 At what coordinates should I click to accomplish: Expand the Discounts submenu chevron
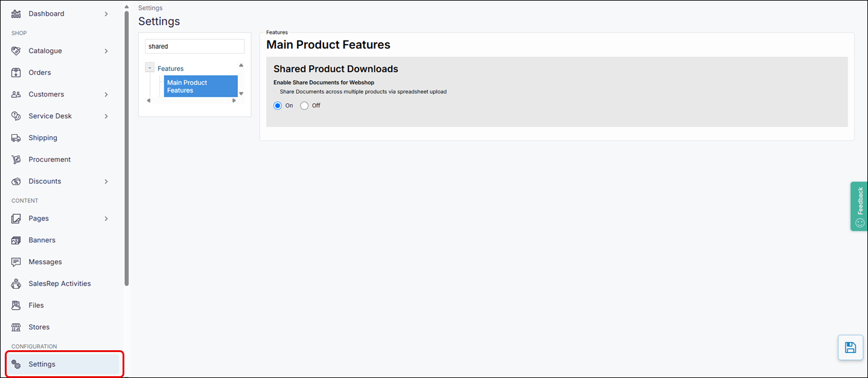(106, 181)
